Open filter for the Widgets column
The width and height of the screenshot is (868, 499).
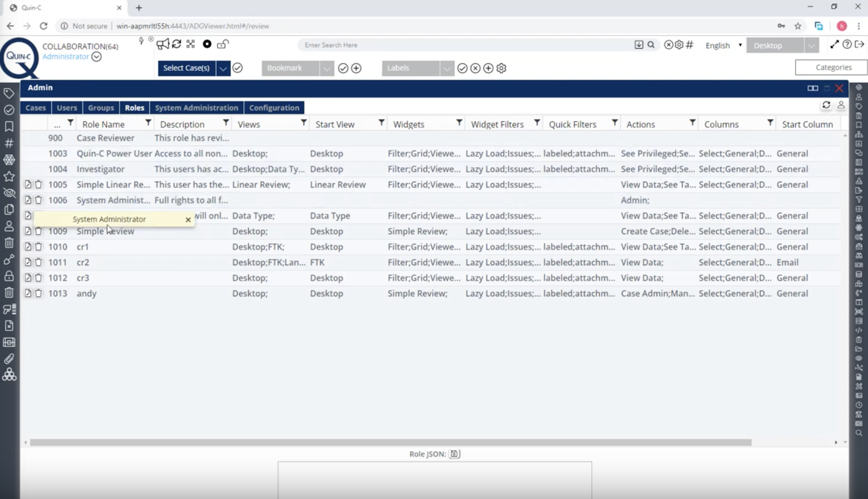(459, 122)
